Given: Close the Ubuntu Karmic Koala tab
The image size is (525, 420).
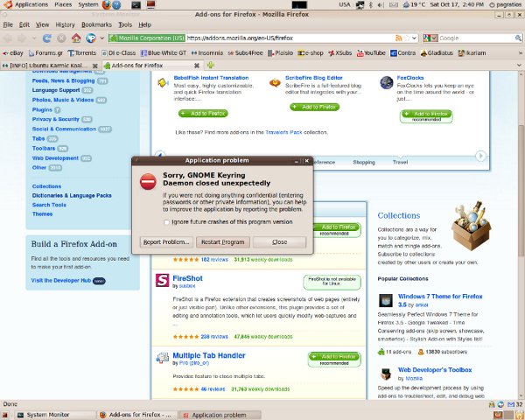Looking at the screenshot, I should [95, 66].
